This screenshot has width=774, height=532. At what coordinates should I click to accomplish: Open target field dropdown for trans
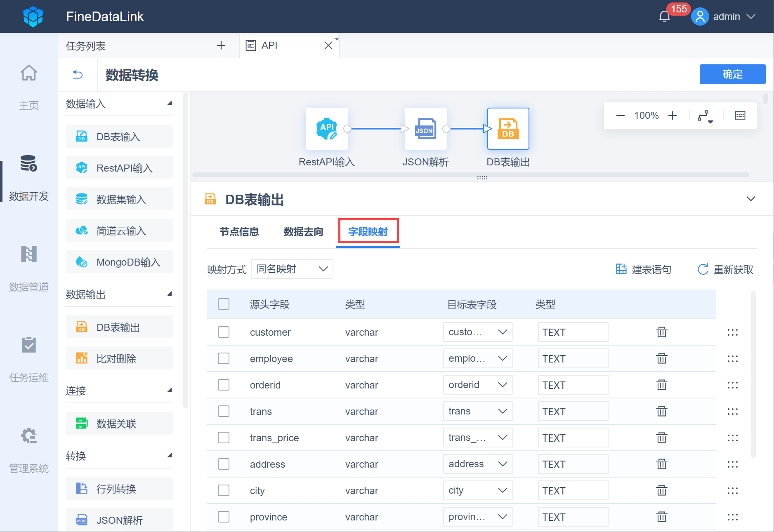pos(478,411)
